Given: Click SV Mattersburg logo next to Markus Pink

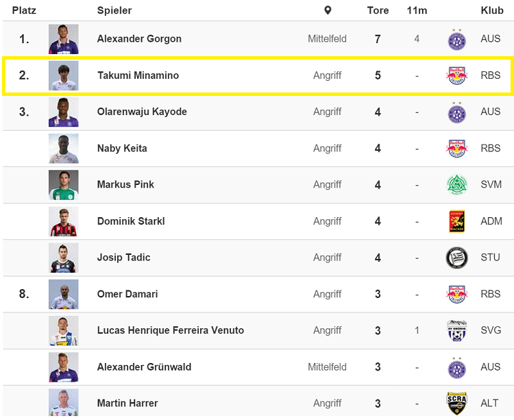Looking at the screenshot, I should click(x=456, y=185).
